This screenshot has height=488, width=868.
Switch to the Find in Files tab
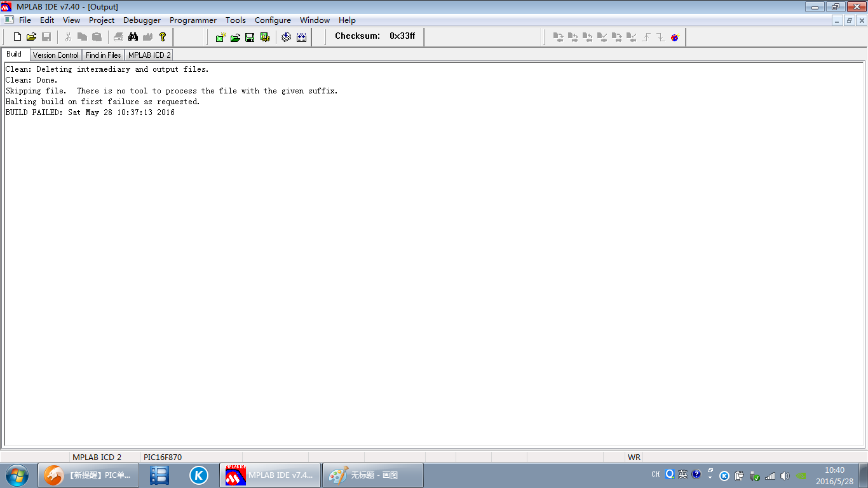[x=104, y=55]
